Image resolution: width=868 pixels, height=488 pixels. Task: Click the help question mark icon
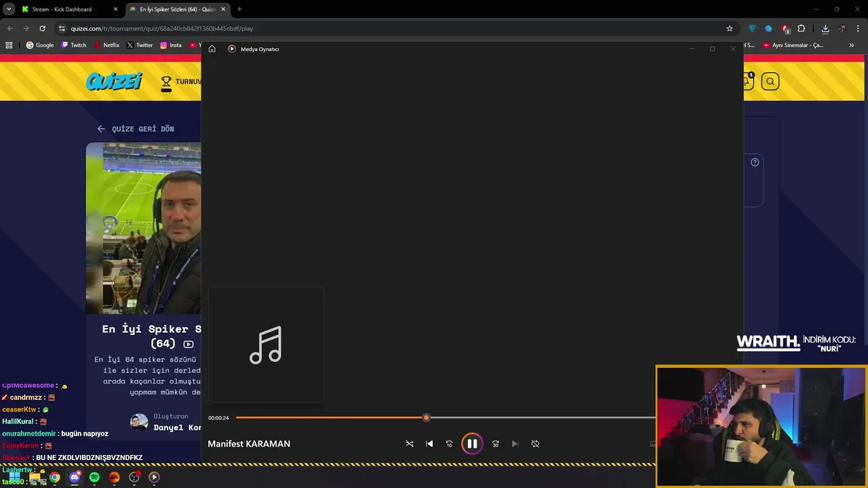click(x=755, y=162)
